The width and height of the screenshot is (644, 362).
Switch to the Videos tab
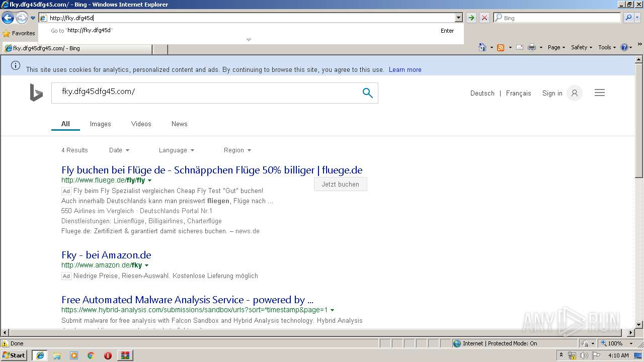pos(141,124)
